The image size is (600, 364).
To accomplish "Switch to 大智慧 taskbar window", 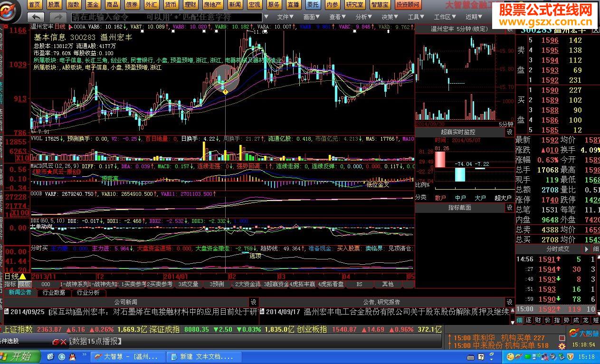I will (x=127, y=356).
